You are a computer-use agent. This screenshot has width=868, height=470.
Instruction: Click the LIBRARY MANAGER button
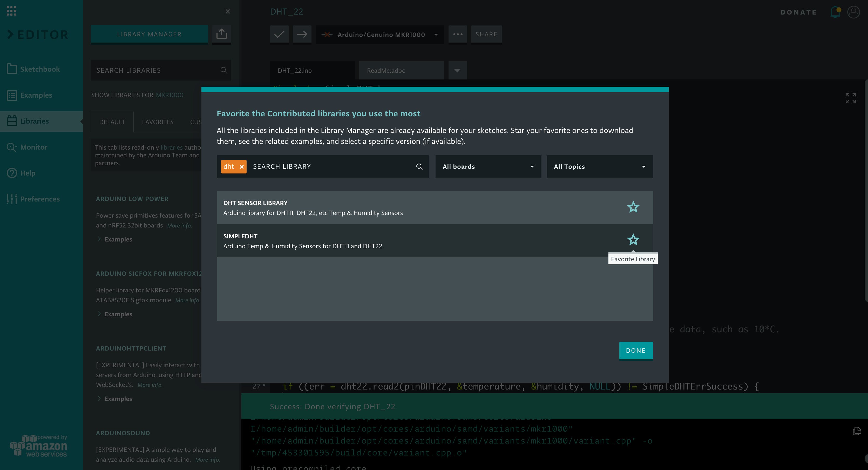click(149, 34)
